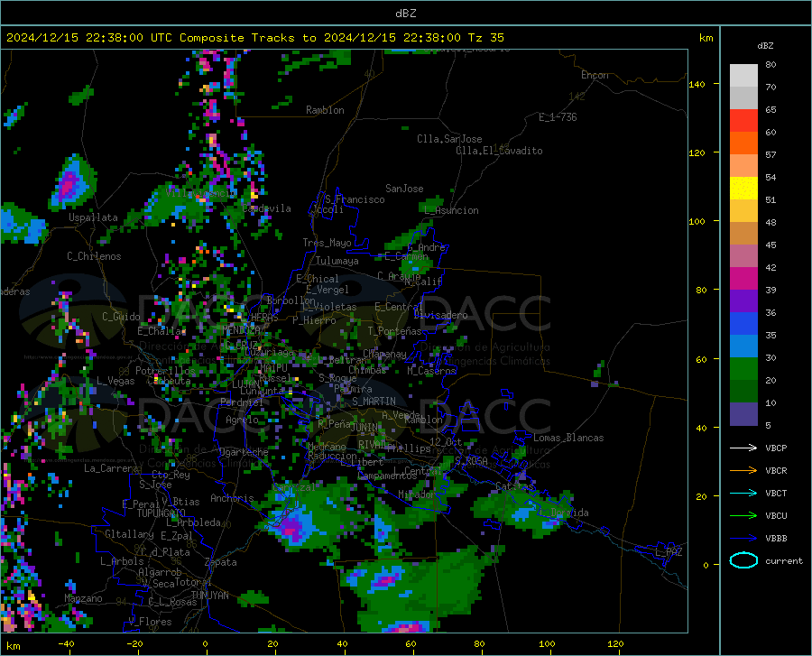Select the blue 36 dBZ color swatch

743,324
